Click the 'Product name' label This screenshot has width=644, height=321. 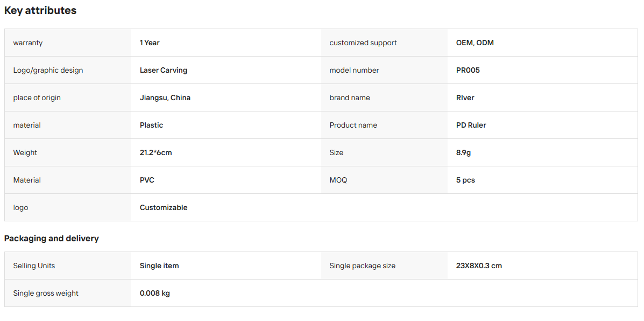click(353, 125)
